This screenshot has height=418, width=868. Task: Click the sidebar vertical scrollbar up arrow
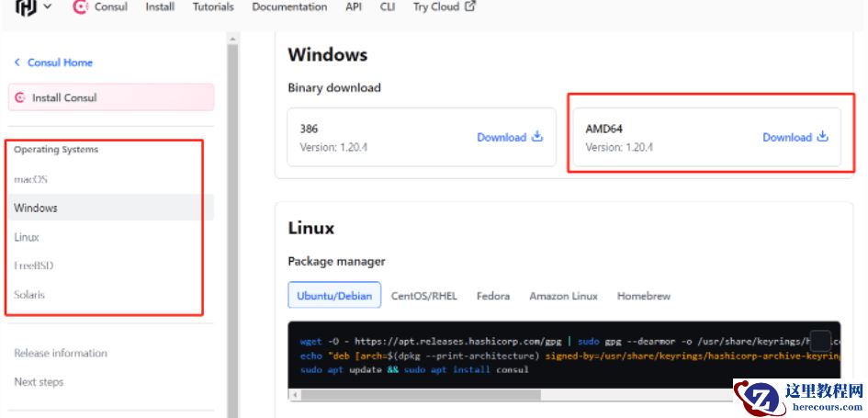coord(233,40)
